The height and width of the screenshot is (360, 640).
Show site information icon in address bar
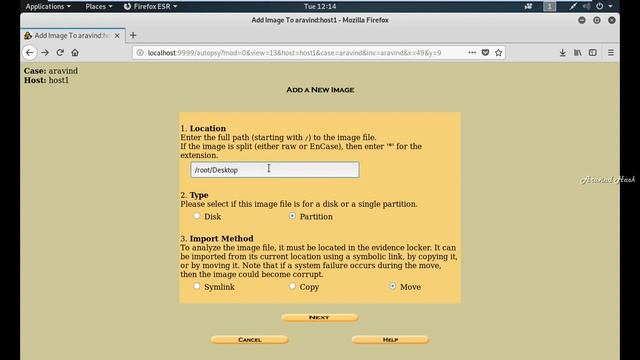tap(140, 53)
